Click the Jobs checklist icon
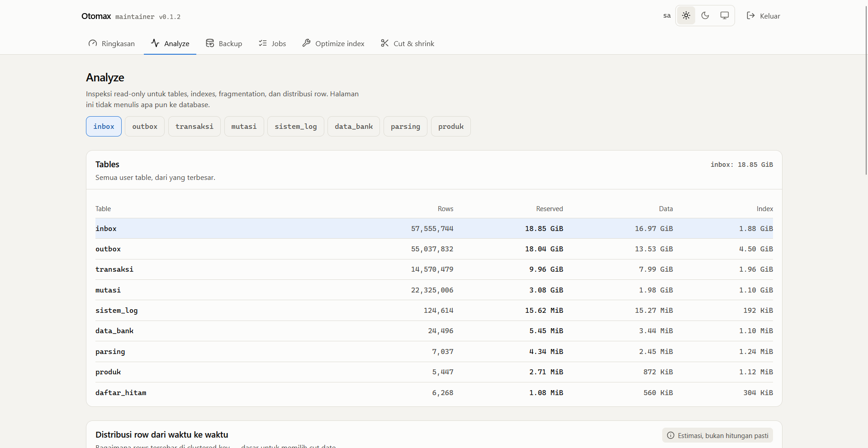The width and height of the screenshot is (868, 448). [263, 43]
